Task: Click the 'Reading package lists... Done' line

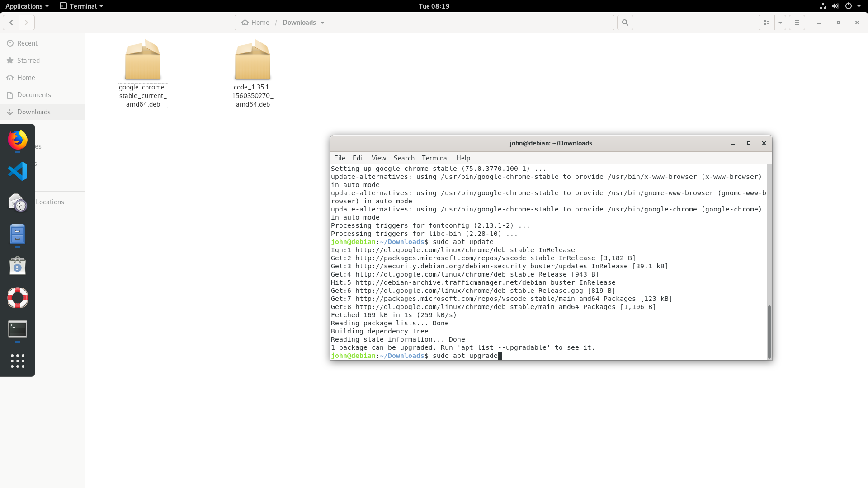Action: tap(390, 323)
